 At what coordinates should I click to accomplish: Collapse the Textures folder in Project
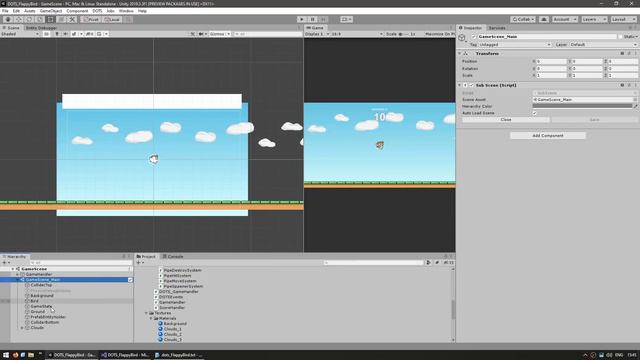point(146,313)
